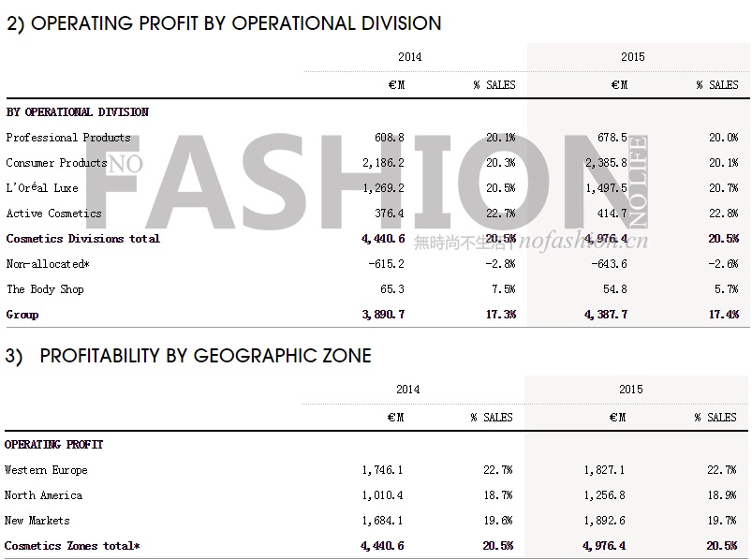Click the North America row label

pos(43,495)
